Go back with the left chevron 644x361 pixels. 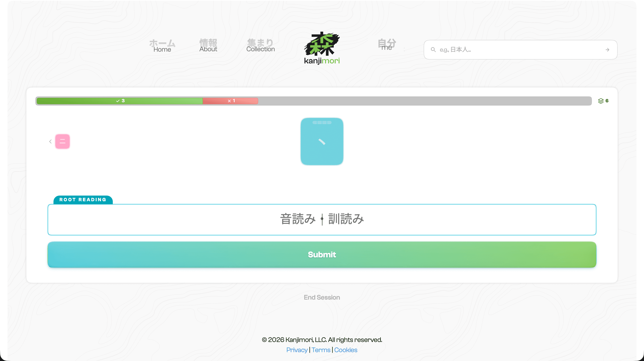click(x=50, y=142)
